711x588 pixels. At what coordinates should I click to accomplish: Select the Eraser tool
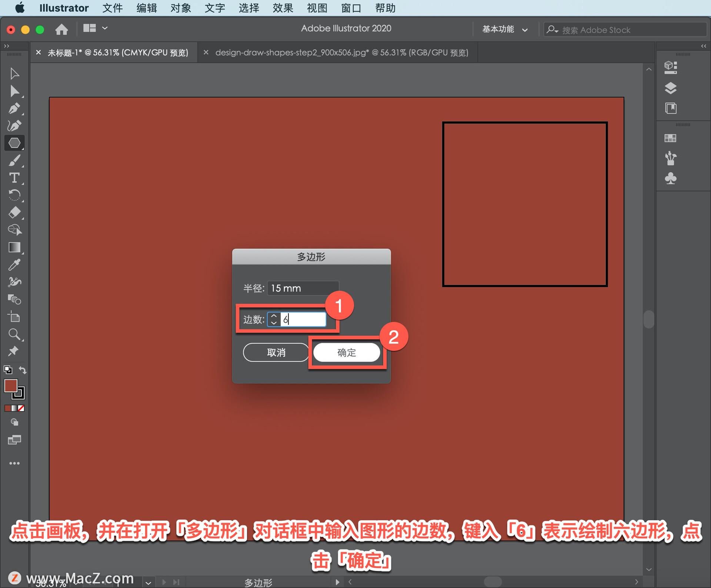tap(14, 212)
